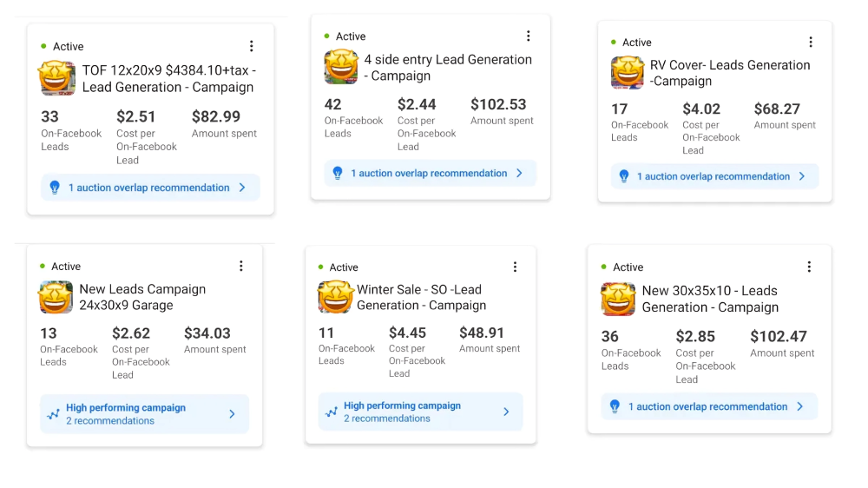The width and height of the screenshot is (868, 488).
Task: Open three-dot menu on TOF 12x20x9 campaign
Action: click(252, 46)
